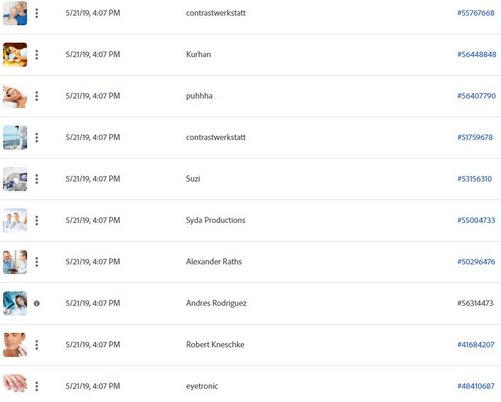The height and width of the screenshot is (402, 501).
Task: Open asset link #56407790
Action: point(476,96)
